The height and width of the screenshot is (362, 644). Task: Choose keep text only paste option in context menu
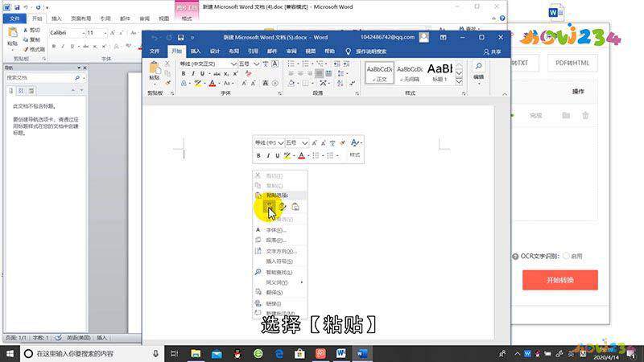pos(295,207)
